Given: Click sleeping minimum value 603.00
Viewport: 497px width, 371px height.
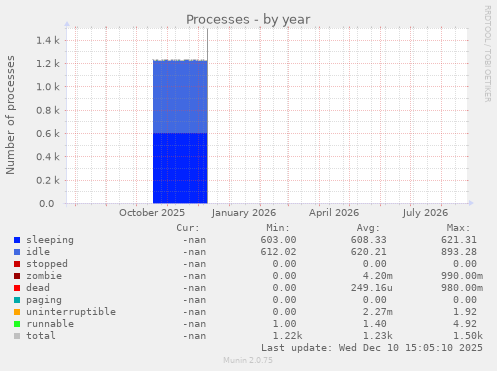Looking at the screenshot, I should tap(278, 240).
